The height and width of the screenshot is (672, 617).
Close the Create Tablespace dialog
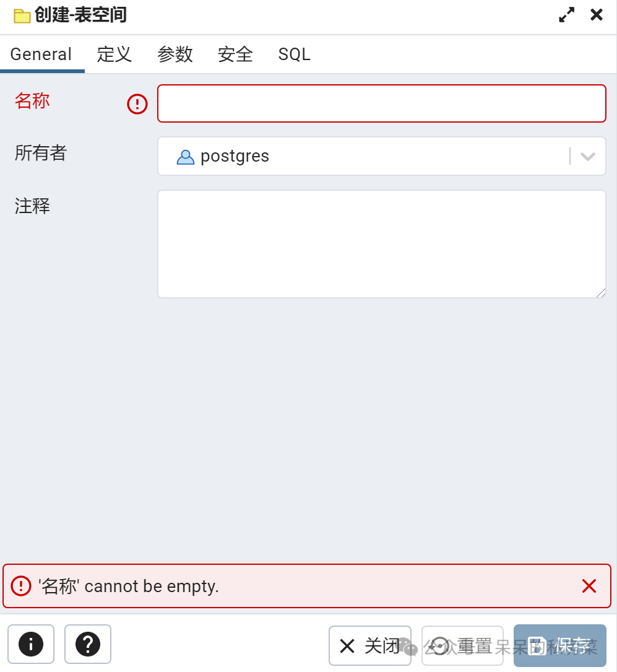597,15
